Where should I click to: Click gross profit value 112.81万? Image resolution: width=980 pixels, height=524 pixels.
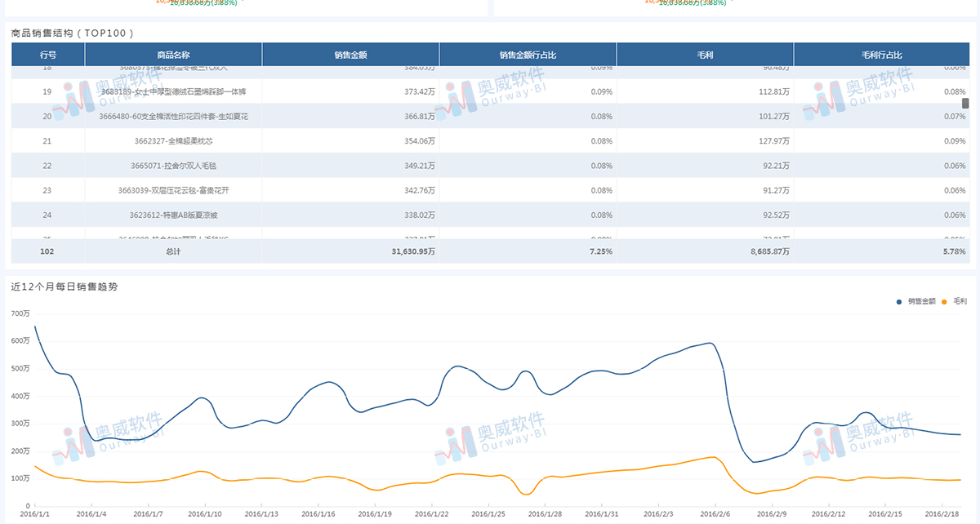click(774, 92)
